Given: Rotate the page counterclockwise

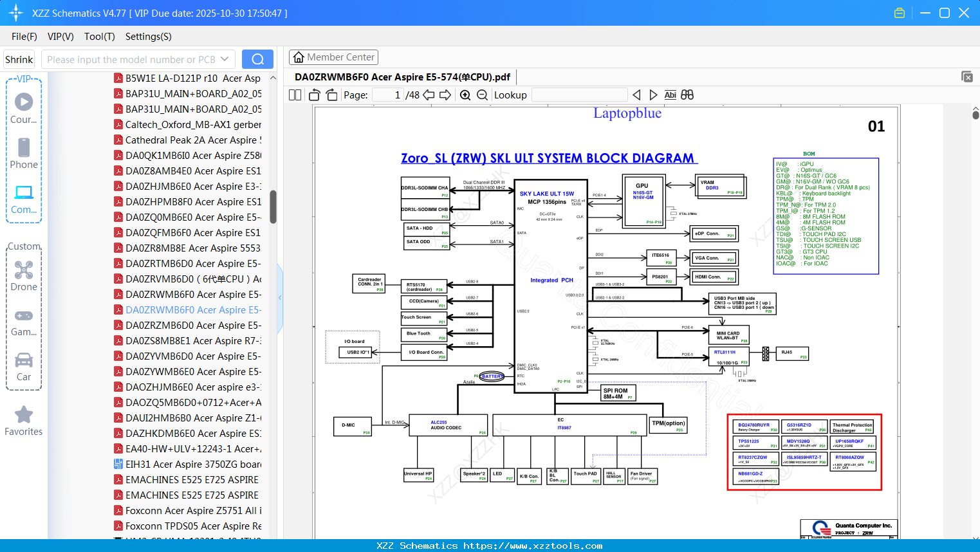Looking at the screenshot, I should (x=315, y=95).
